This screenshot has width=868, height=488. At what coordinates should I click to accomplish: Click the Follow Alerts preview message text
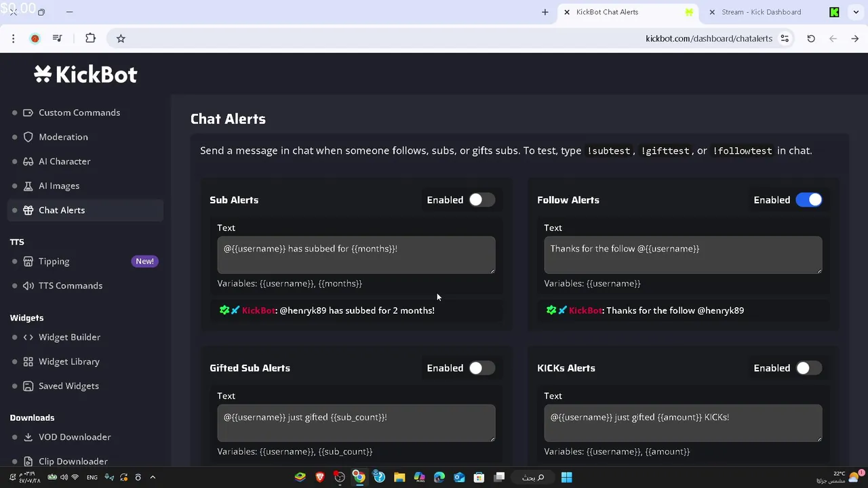pos(675,310)
